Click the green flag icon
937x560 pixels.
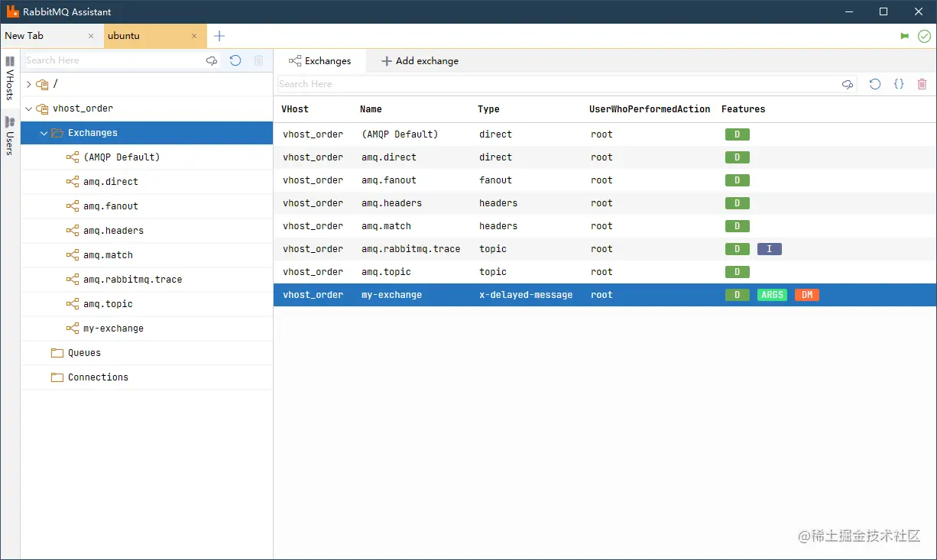pos(905,36)
